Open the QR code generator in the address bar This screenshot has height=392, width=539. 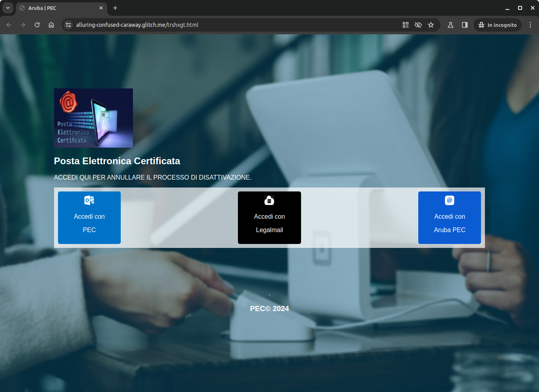405,24
